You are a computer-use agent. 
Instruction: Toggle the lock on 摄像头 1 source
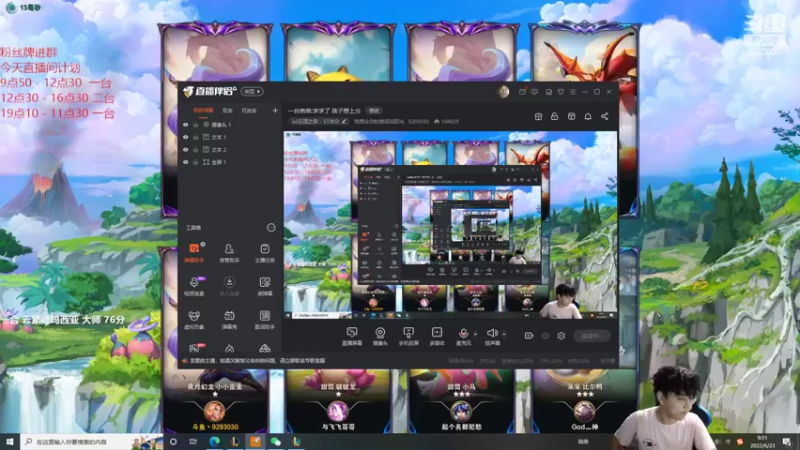195,124
